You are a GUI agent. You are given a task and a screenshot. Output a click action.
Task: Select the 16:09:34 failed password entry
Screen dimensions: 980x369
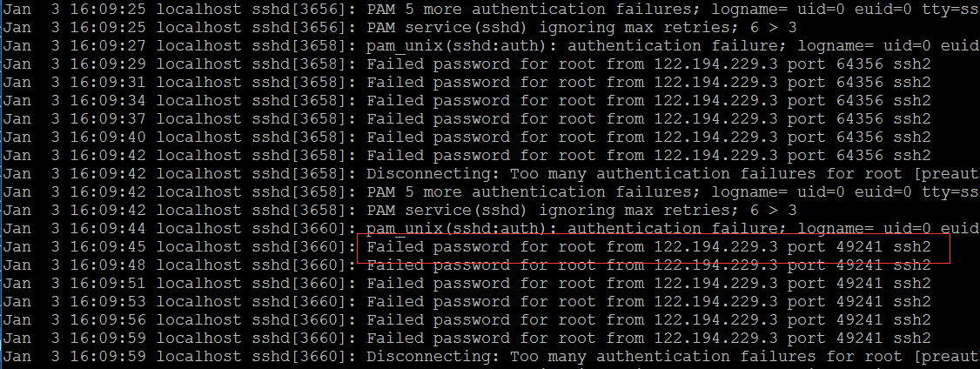click(467, 101)
